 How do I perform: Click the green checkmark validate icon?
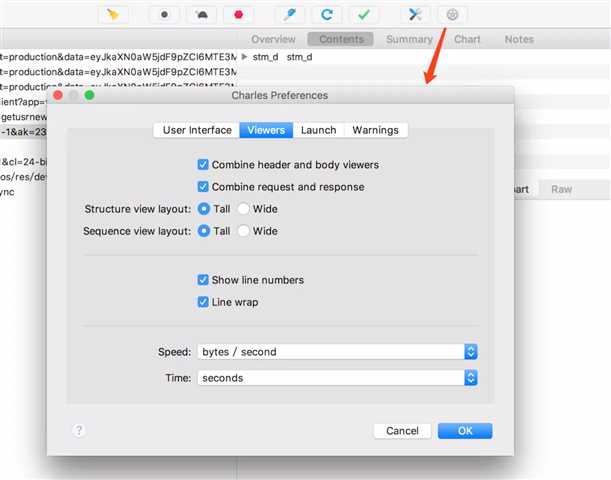pos(364,15)
